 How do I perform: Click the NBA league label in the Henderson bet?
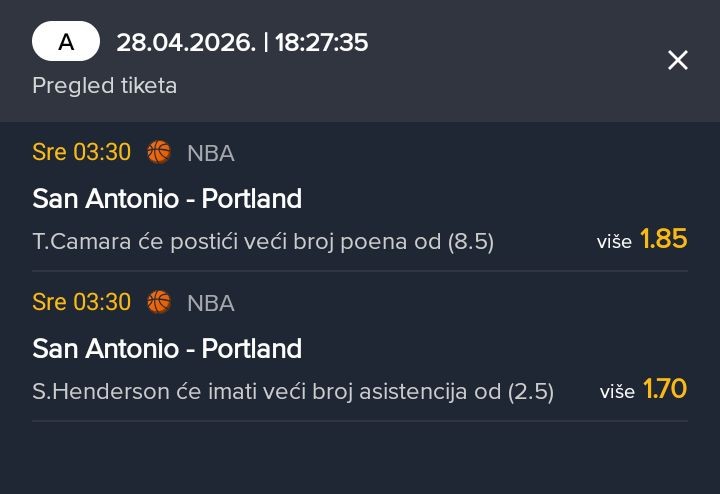click(x=211, y=303)
